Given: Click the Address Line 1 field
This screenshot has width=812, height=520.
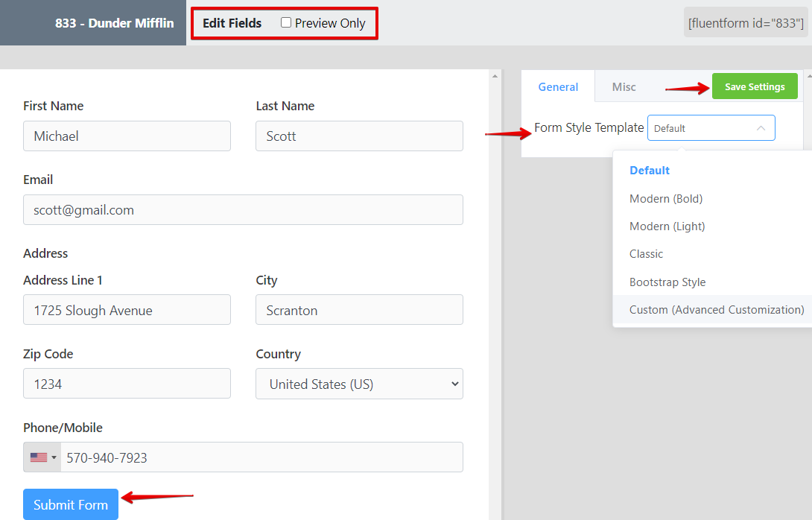Looking at the screenshot, I should point(127,310).
